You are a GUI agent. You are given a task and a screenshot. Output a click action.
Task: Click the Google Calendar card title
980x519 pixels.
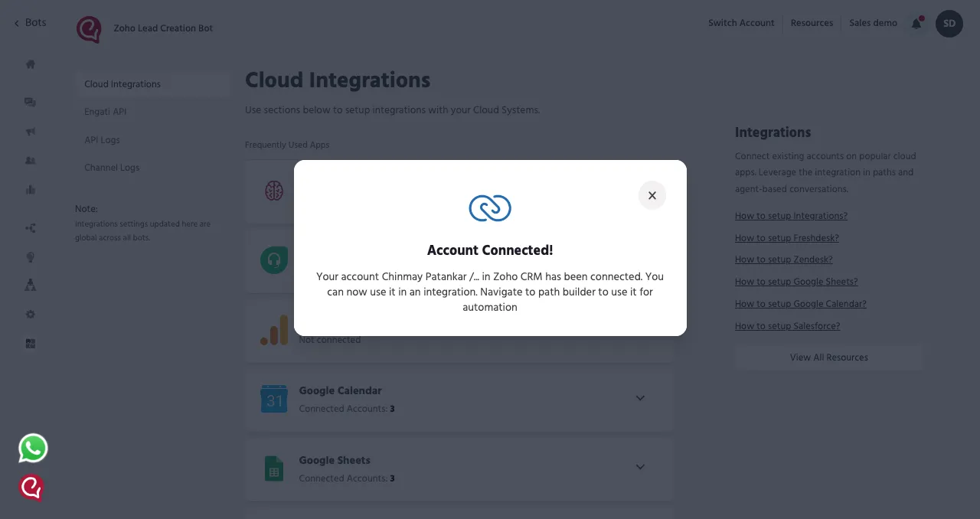click(x=340, y=390)
